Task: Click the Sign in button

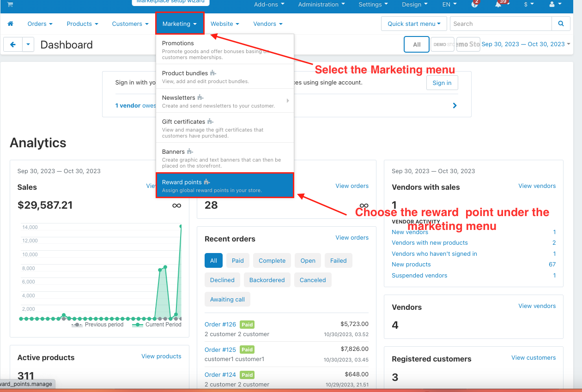Action: 442,83
